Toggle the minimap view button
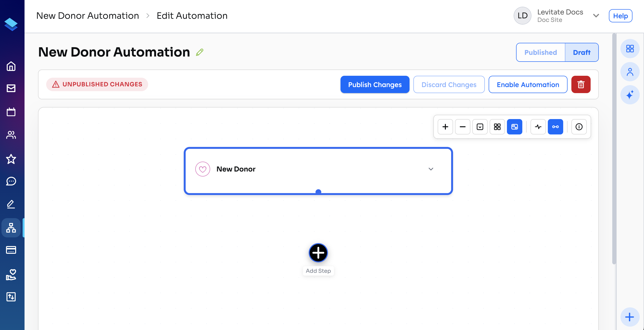Screen dimensions: 644x330 point(514,127)
